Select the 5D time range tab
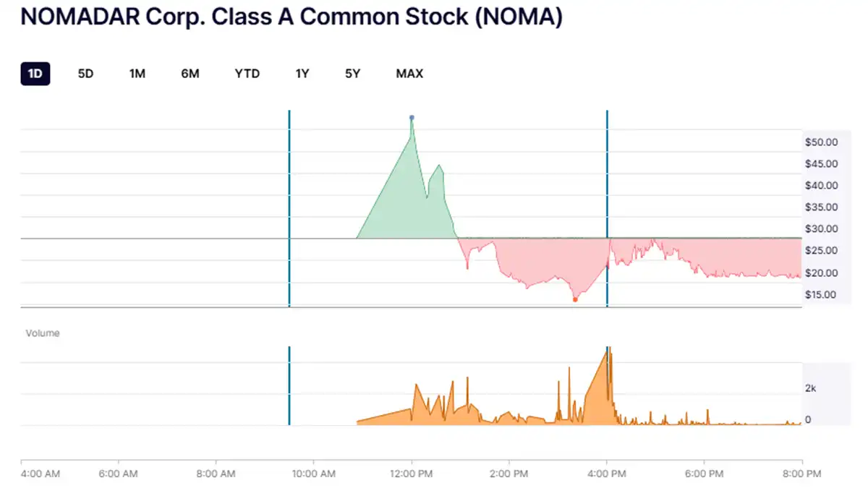 pos(85,73)
